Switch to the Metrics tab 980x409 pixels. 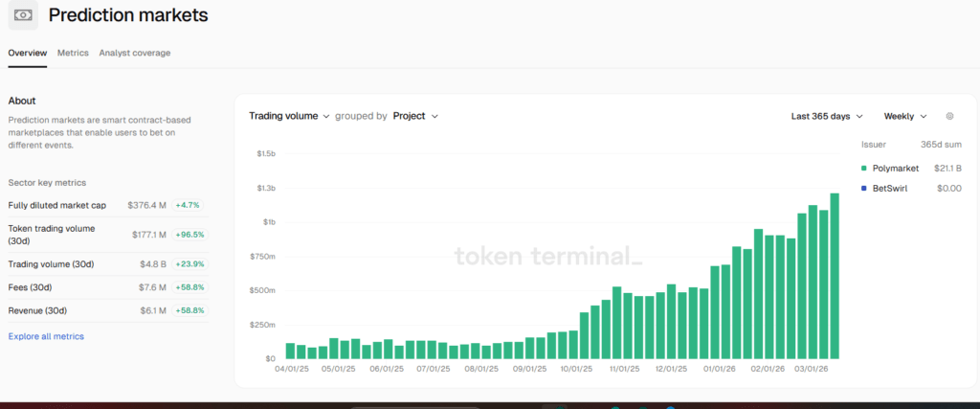click(x=73, y=53)
